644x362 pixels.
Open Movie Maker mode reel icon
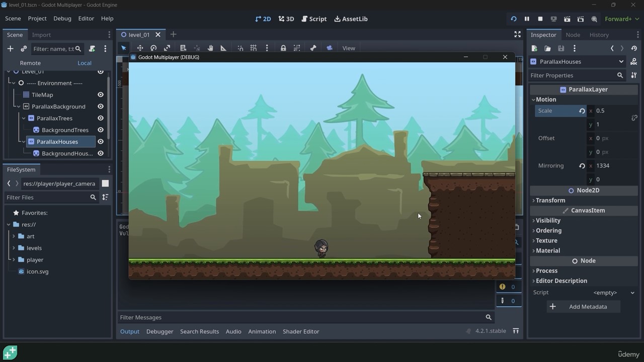pos(594,19)
